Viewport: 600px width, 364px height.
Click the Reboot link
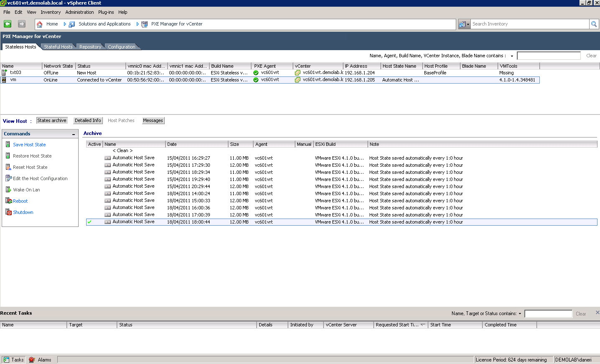[x=20, y=201]
